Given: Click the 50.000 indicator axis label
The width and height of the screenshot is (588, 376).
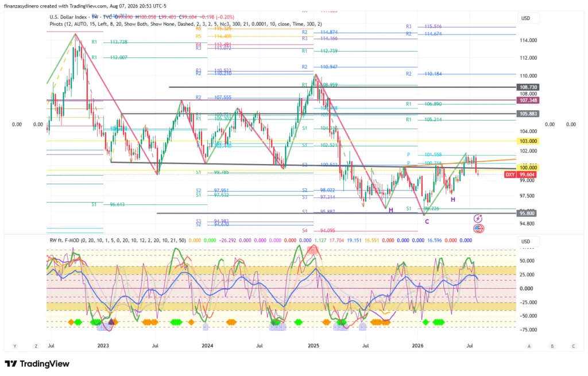Looking at the screenshot, I should [526, 261].
